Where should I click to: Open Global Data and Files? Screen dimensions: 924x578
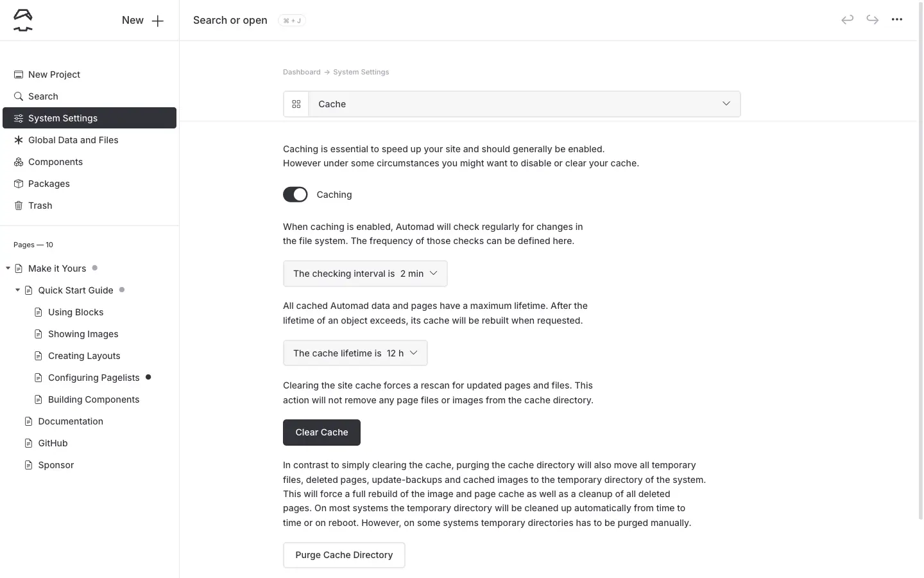[x=73, y=140]
